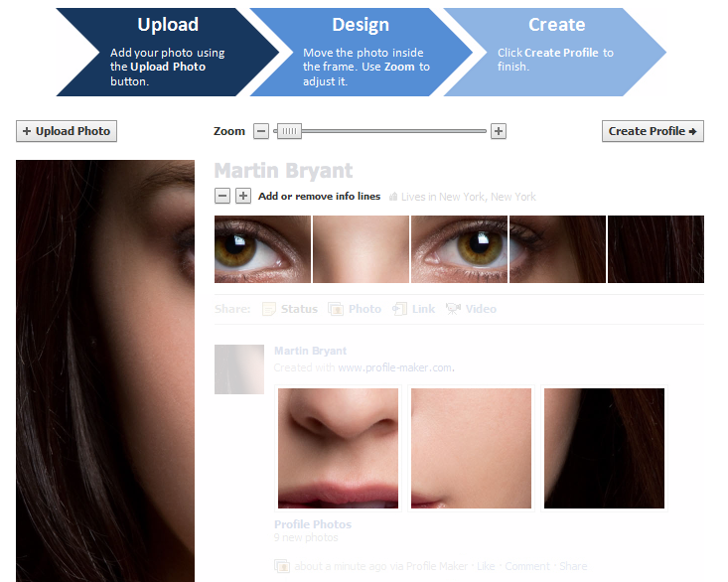Click the Status share label
Screen dimensions: 728x582
click(x=299, y=309)
